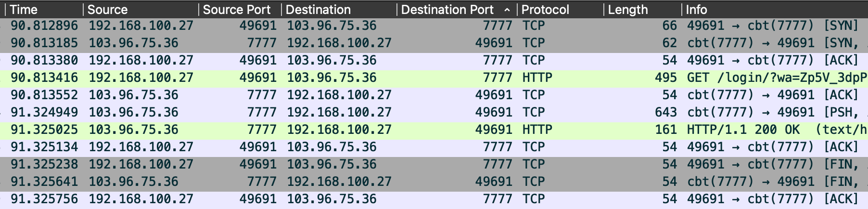868x209 pixels.
Task: Click the Info column header
Action: tap(696, 10)
